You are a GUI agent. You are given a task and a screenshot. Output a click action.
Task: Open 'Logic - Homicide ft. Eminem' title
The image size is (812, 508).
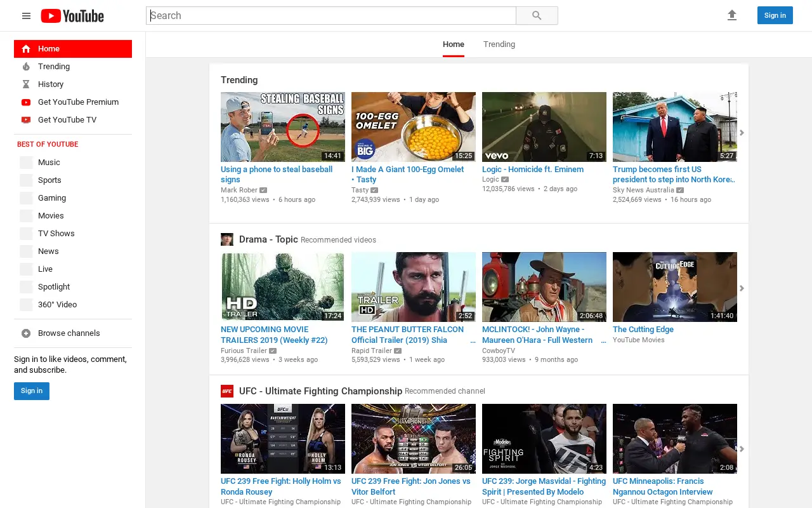tap(533, 170)
